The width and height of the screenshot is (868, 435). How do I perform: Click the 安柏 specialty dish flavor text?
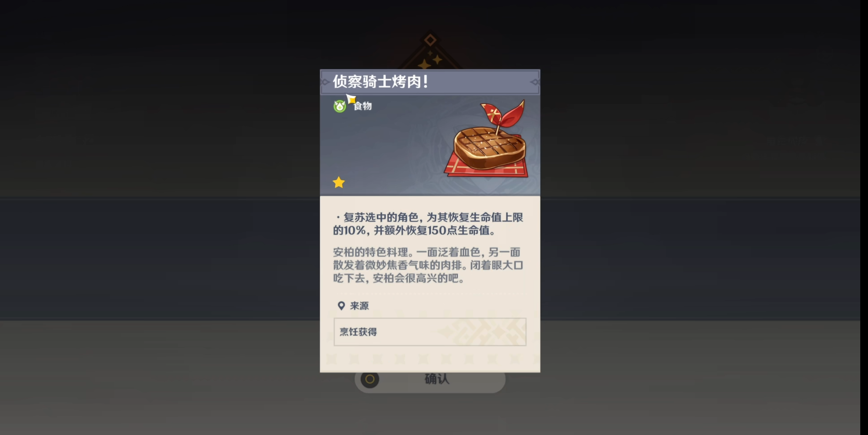tap(428, 265)
